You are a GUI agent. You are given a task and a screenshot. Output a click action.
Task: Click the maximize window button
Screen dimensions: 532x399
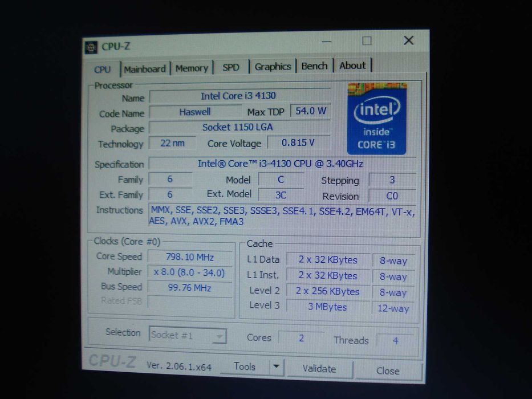(x=367, y=40)
